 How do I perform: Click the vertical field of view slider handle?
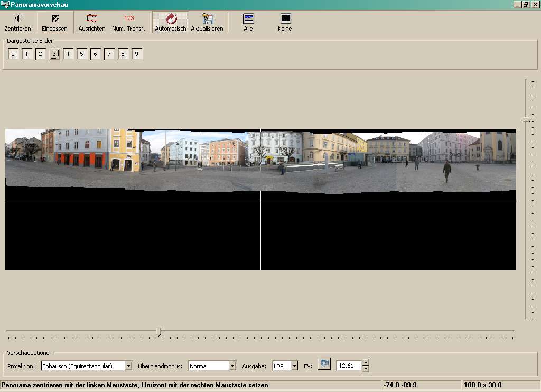pyautogui.click(x=526, y=120)
